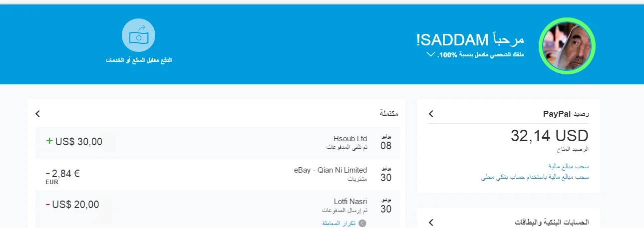Open the eBay - Qian Ni Limited transaction
Viewport: 644px width, 228px height.
tap(330, 170)
